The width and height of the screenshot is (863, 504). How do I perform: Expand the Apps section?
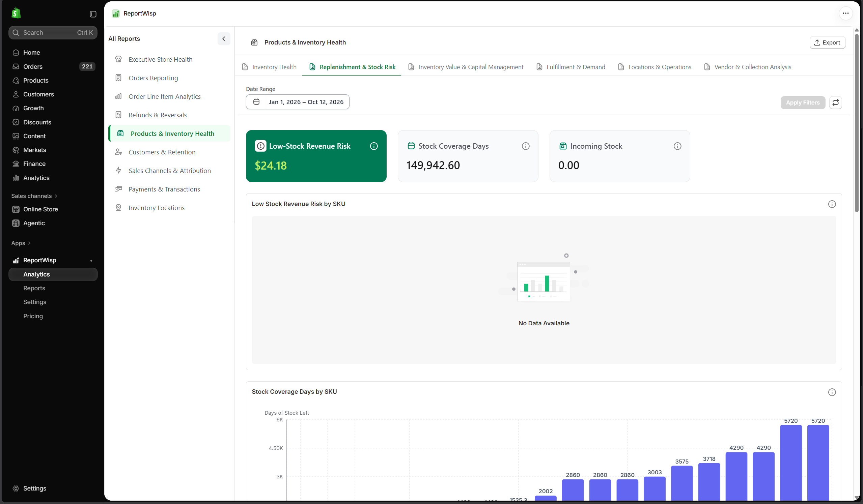21,243
